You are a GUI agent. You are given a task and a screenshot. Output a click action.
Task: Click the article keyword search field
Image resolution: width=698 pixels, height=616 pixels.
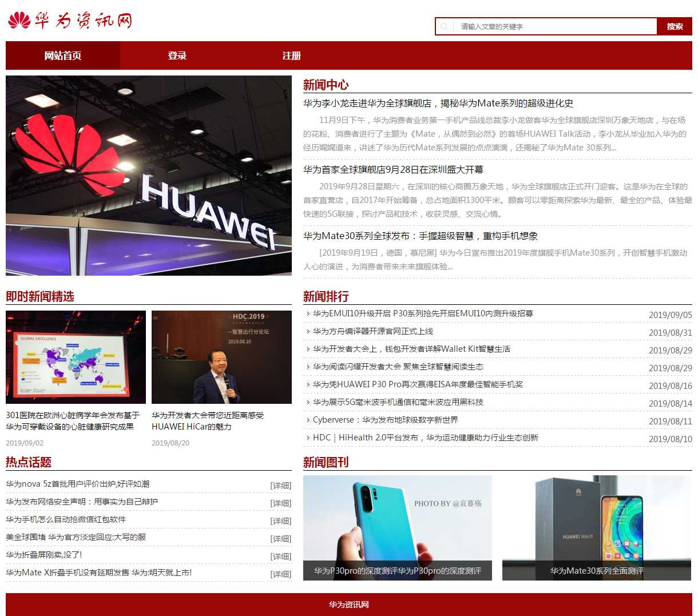tap(555, 26)
